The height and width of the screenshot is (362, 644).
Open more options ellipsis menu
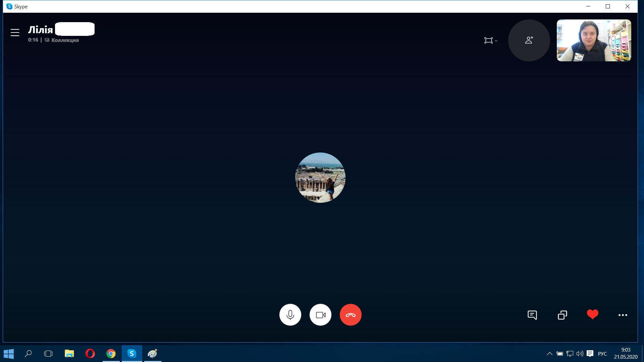[623, 315]
